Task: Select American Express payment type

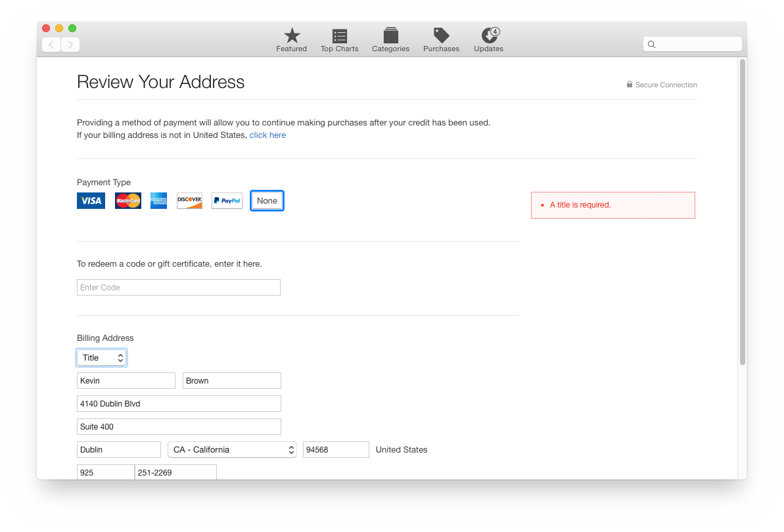Action: (158, 201)
